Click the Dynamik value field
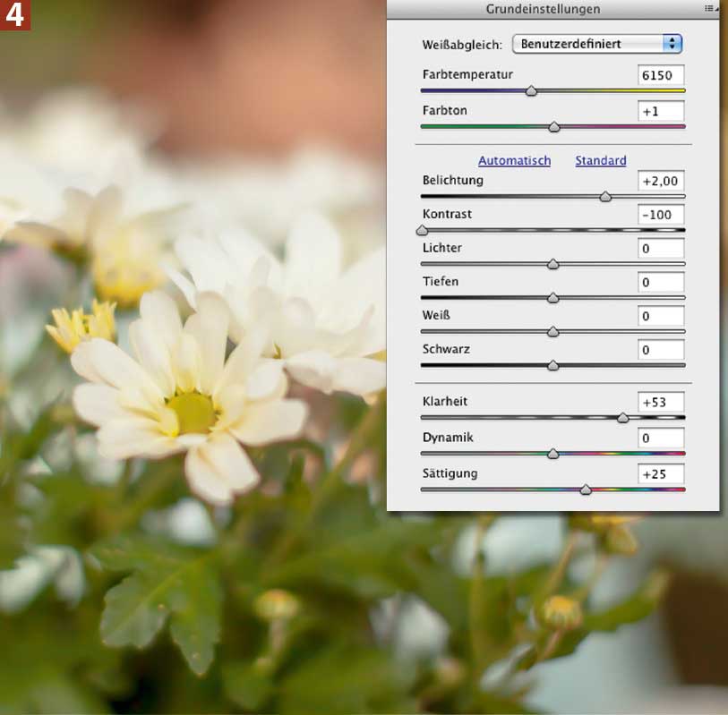This screenshot has width=728, height=715. [x=661, y=438]
